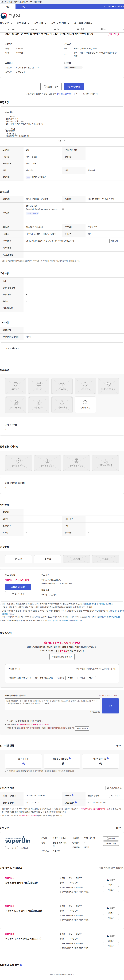Click the 중식비 제공 benefit icon
Viewport: 124px width, 980px height.
(85, 404)
